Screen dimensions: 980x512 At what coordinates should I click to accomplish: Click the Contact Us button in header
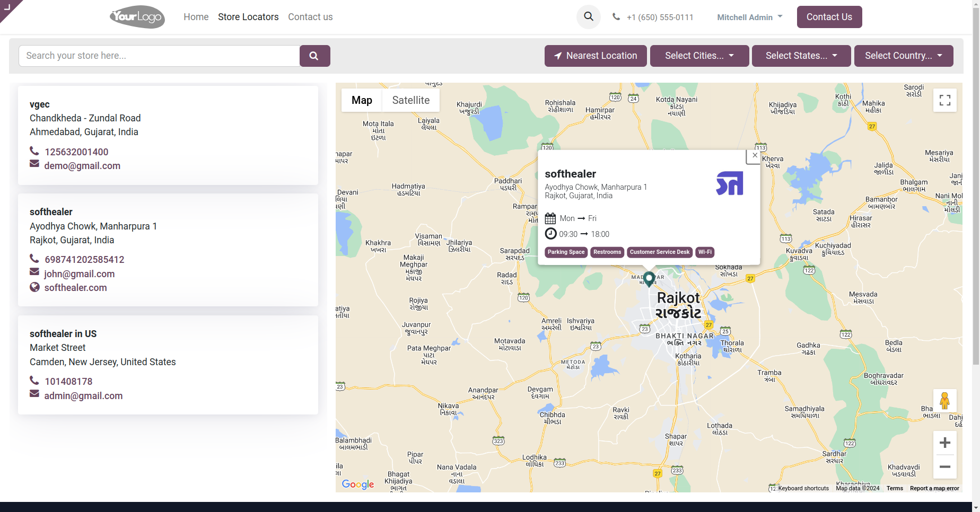(829, 17)
